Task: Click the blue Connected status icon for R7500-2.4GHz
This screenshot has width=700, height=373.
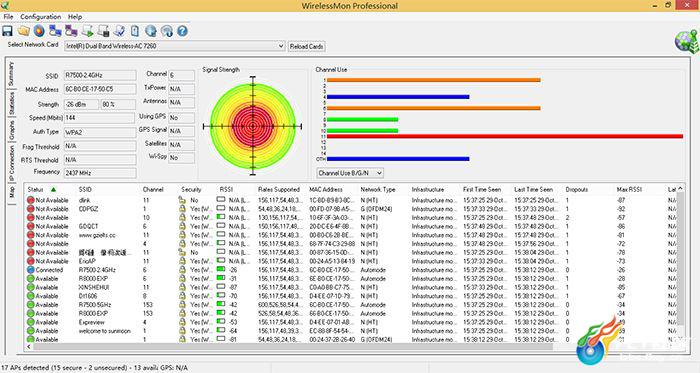Action: 30,270
